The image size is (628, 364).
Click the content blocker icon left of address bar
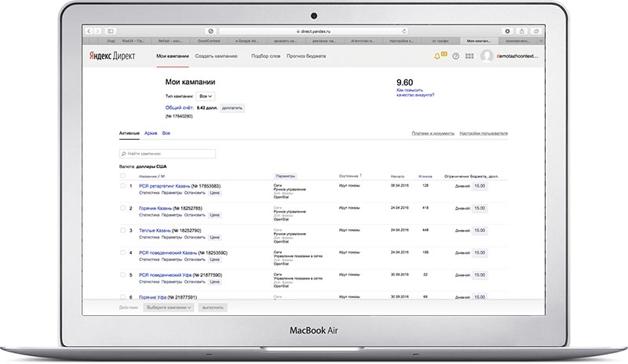(x=210, y=31)
